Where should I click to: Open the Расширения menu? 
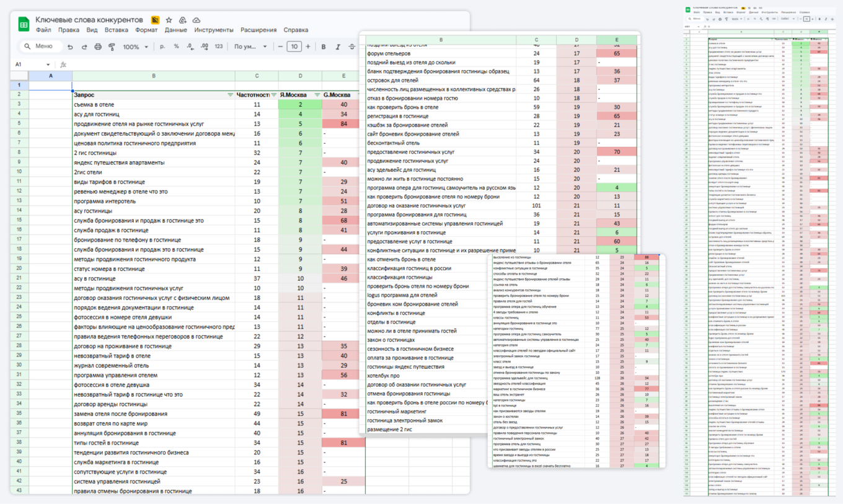[258, 30]
